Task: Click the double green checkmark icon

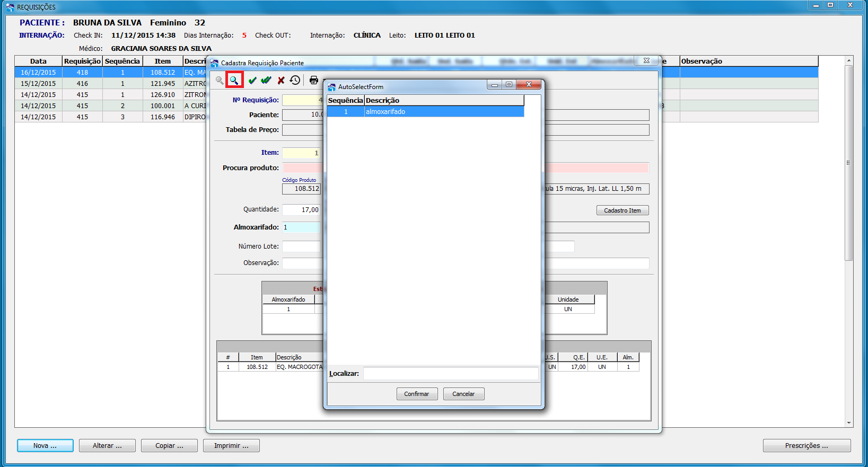Action: coord(266,81)
